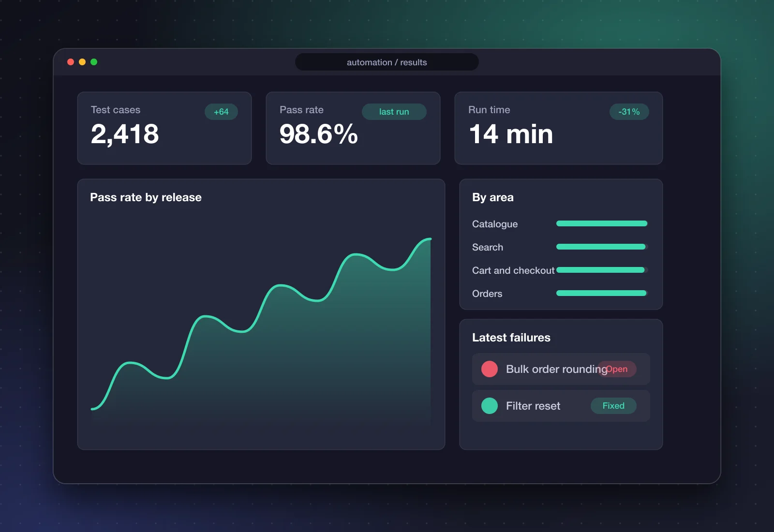Screen dimensions: 774x532
Task: Click the last run badge on Pass rate
Action: point(394,112)
